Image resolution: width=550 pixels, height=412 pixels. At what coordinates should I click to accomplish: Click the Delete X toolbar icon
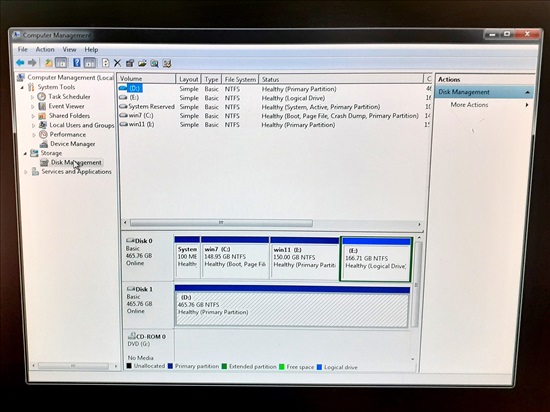(118, 63)
